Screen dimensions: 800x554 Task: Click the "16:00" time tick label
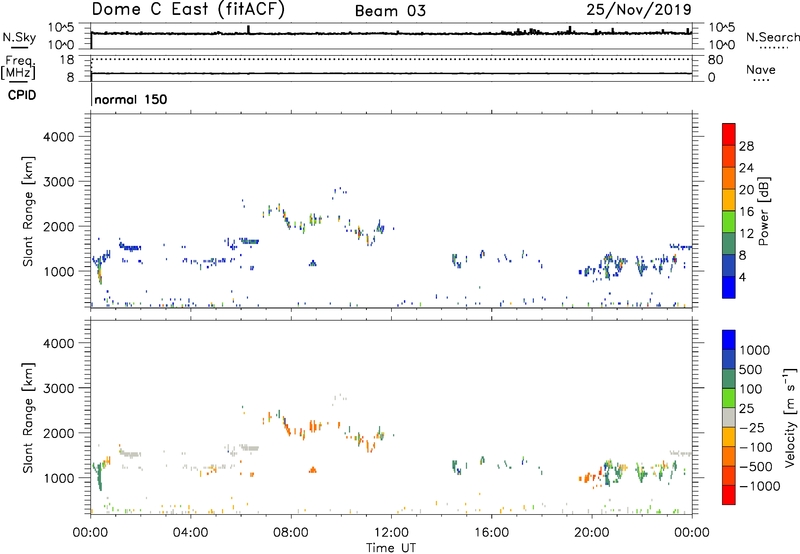491,533
